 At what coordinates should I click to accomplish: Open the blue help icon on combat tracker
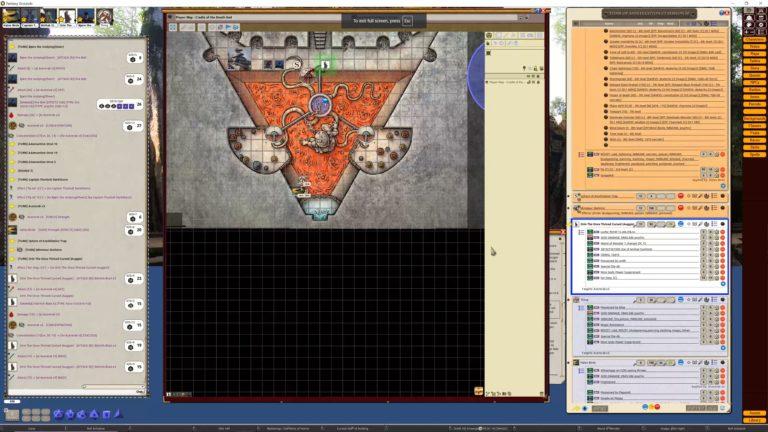coord(721,13)
